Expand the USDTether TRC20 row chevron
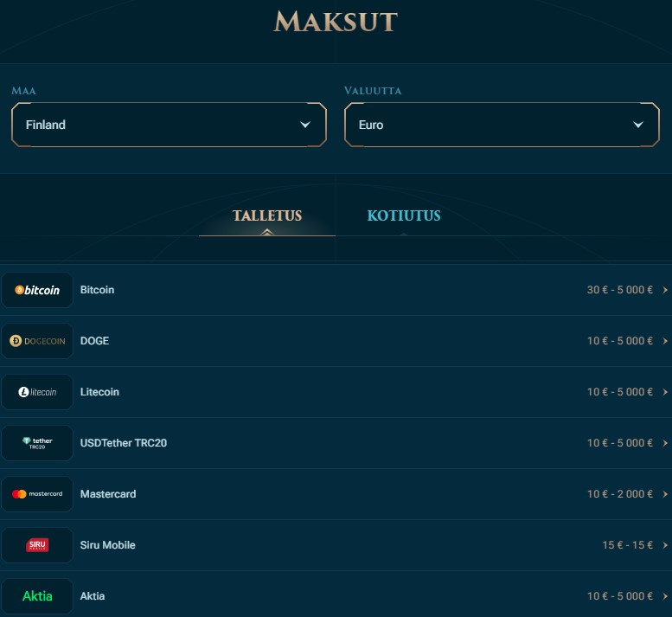 (x=665, y=443)
